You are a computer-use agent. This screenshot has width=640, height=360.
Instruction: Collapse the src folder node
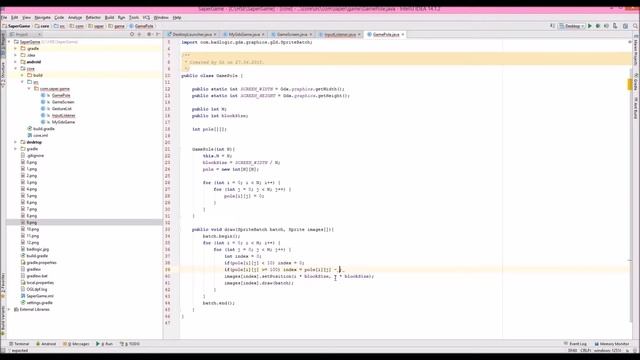[x=22, y=82]
